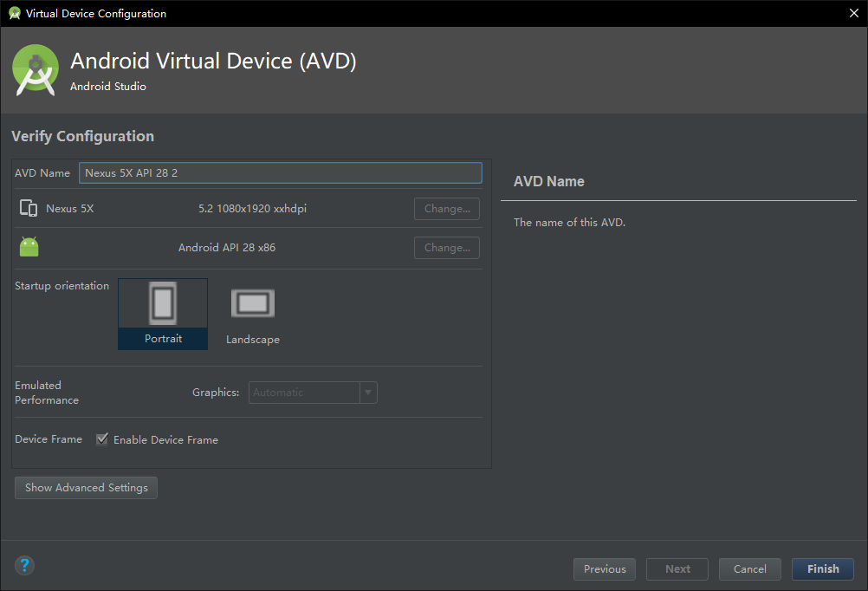The image size is (868, 591).
Task: Change the Nexus 5X hardware device
Action: (x=447, y=209)
